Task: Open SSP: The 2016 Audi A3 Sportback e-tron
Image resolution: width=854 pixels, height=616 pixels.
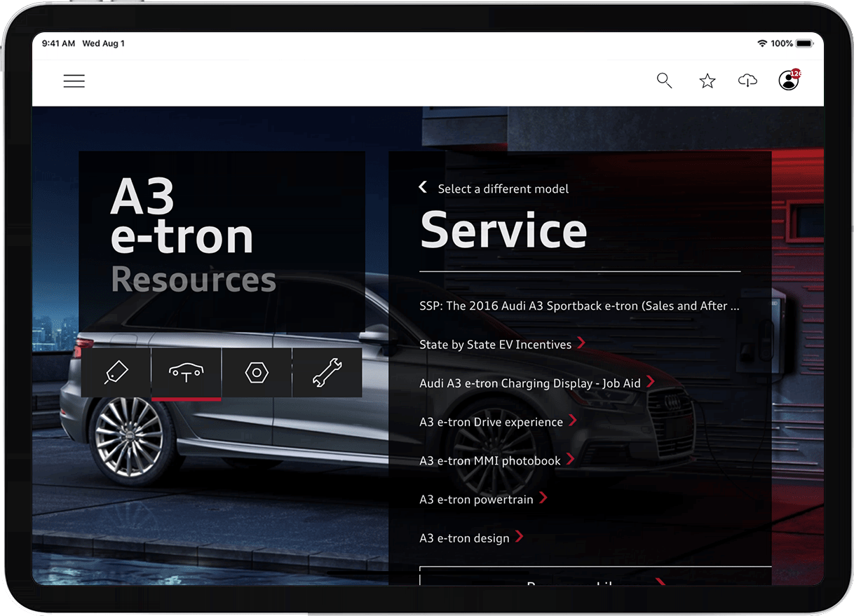Action: 579,306
